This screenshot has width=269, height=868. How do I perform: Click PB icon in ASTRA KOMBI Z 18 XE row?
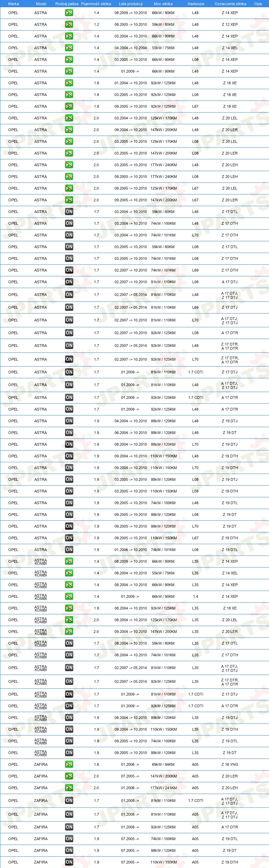tap(69, 608)
